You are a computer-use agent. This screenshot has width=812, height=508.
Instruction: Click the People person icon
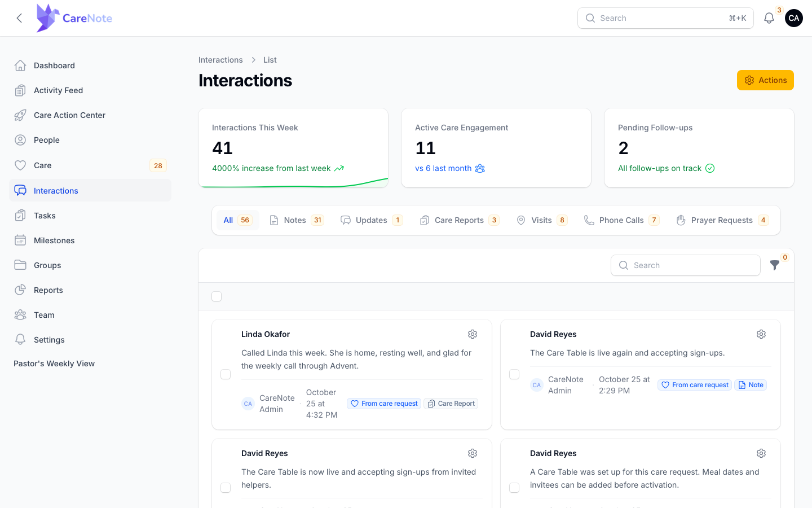click(x=20, y=140)
